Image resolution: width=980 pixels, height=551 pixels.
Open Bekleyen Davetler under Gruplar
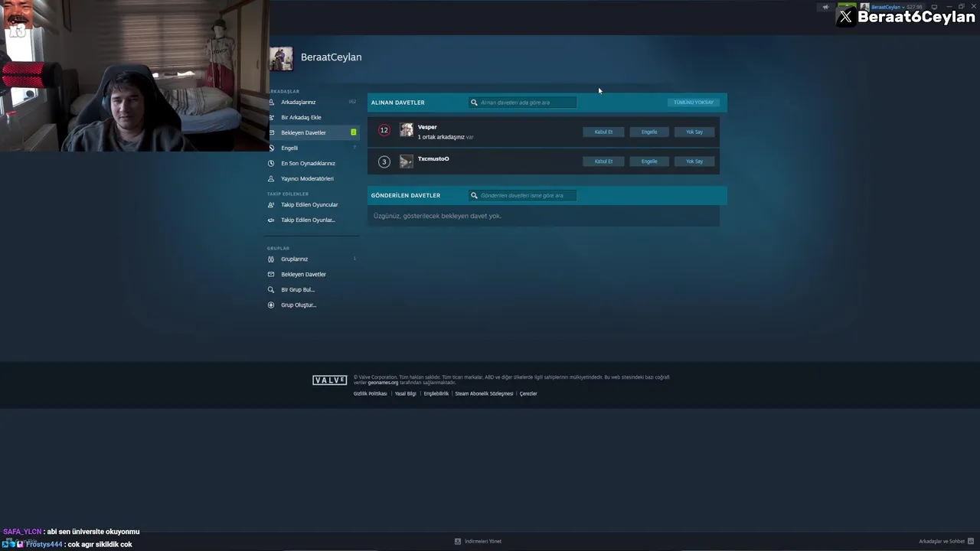coord(303,274)
